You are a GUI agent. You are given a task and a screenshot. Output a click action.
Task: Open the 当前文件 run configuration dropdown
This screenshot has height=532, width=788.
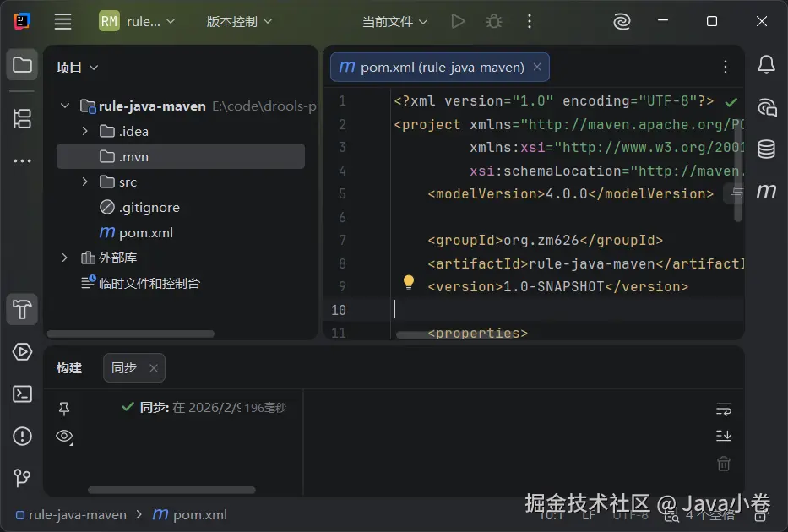tap(394, 22)
